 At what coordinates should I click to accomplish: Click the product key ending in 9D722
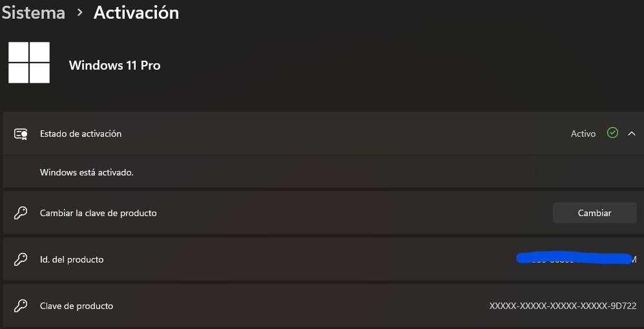point(563,306)
